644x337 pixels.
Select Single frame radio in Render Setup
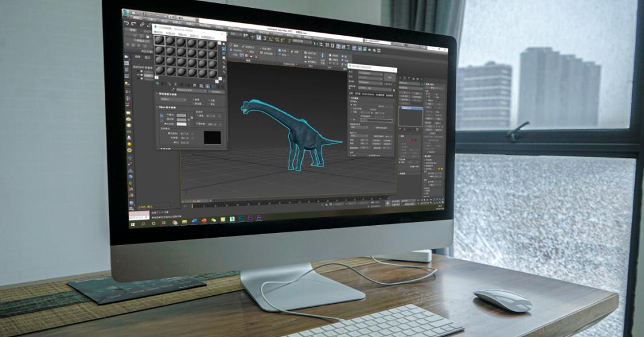click(351, 105)
